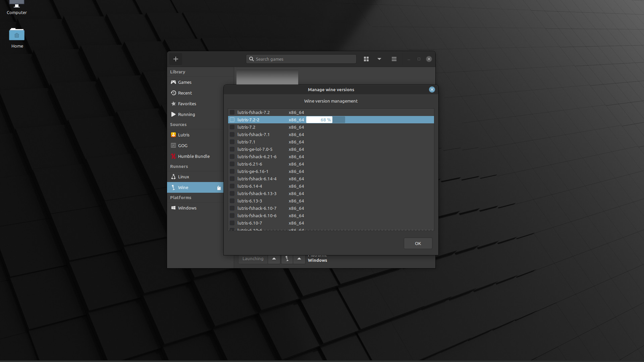Open the hamburger main menu
The image size is (644, 362).
coord(394,59)
